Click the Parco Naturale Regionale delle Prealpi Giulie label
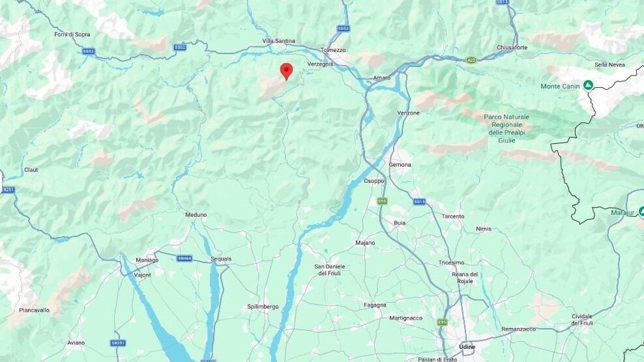This screenshot has width=644, height=362. click(x=506, y=128)
